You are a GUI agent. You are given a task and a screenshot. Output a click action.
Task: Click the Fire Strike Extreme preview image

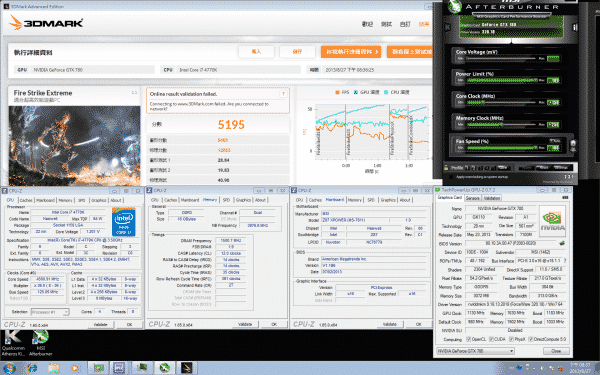click(x=75, y=146)
